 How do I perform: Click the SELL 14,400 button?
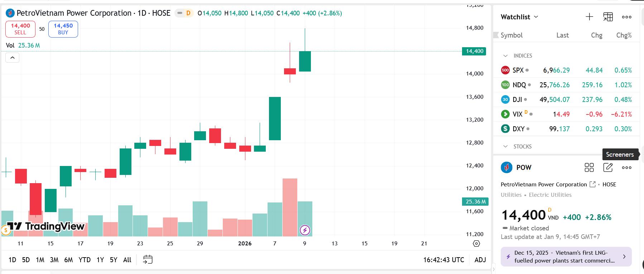pos(20,29)
